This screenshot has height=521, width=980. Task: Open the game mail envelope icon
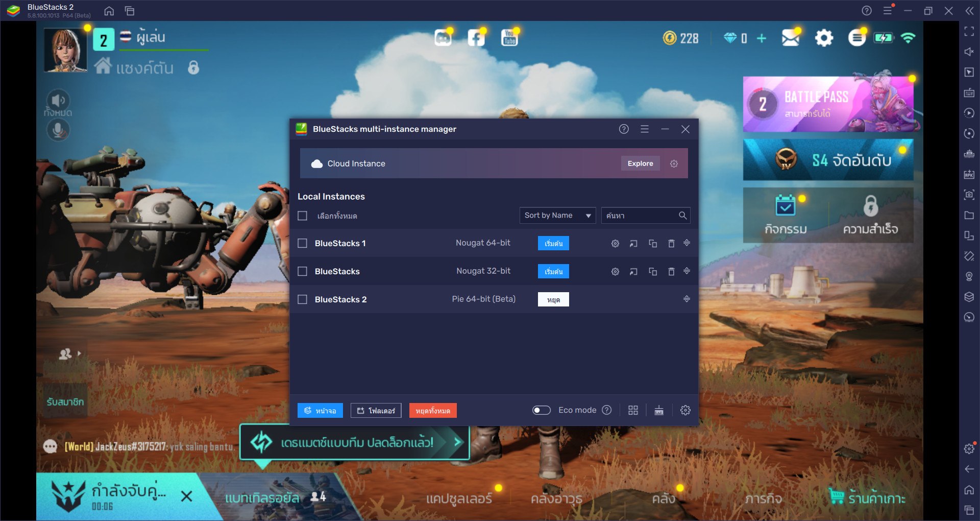coord(791,38)
